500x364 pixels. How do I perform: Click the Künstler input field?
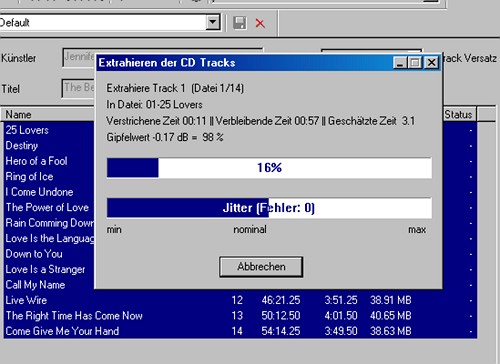point(79,58)
